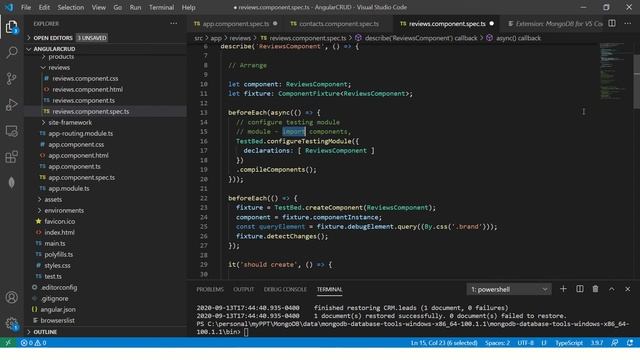The height and width of the screenshot is (360, 640).
Task: Open the MongoDB leaf view
Action: (11, 182)
